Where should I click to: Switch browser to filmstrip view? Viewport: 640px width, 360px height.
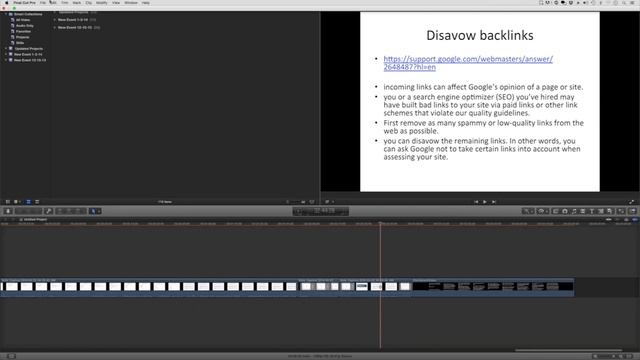point(28,202)
